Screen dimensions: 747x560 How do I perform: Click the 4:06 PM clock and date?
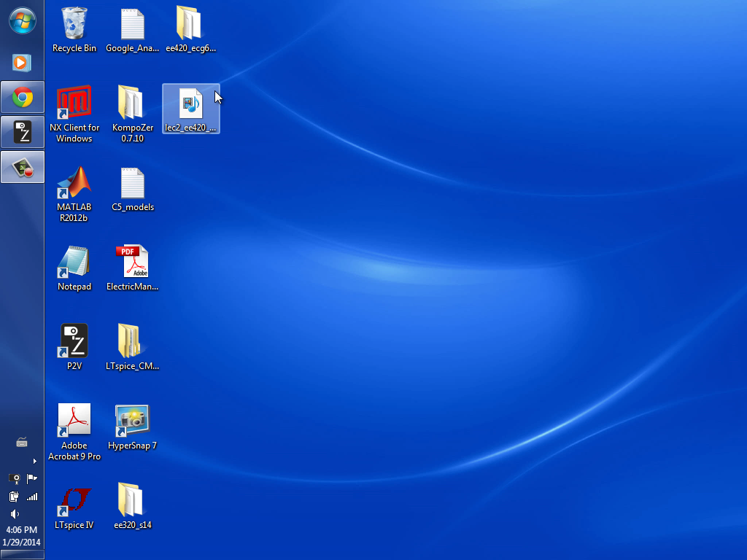tap(21, 536)
